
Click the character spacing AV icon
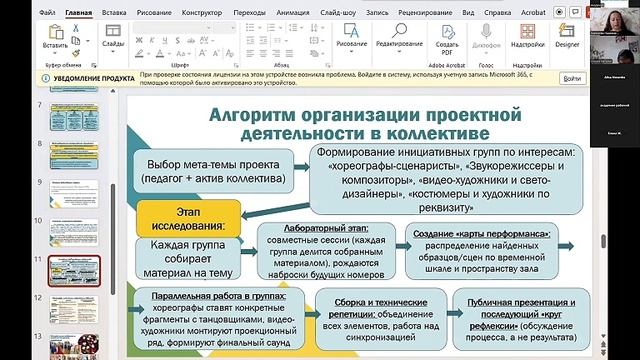[x=205, y=40]
